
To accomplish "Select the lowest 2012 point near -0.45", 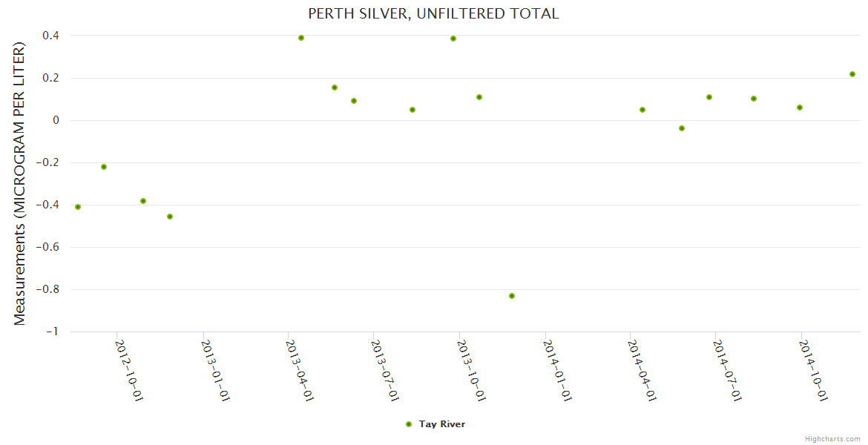I will coord(170,217).
